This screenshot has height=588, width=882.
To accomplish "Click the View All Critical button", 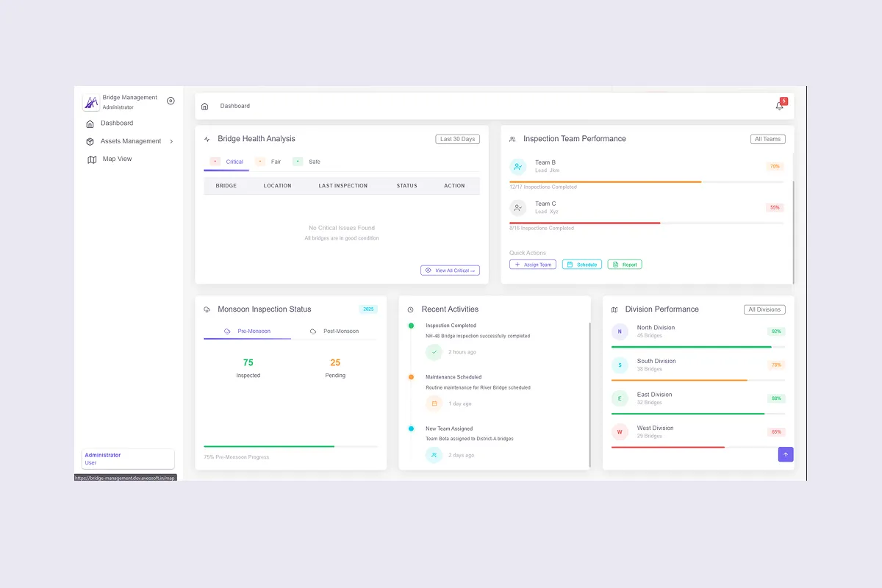I will coord(450,270).
